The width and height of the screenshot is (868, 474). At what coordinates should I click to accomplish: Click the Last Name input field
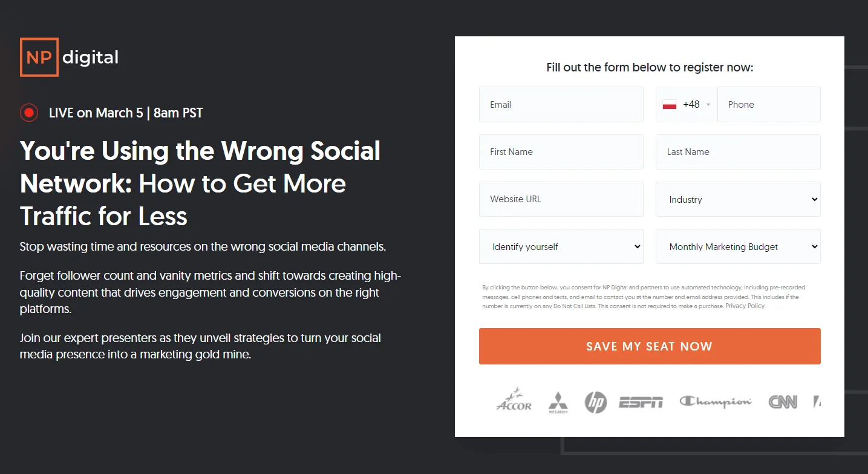click(737, 151)
